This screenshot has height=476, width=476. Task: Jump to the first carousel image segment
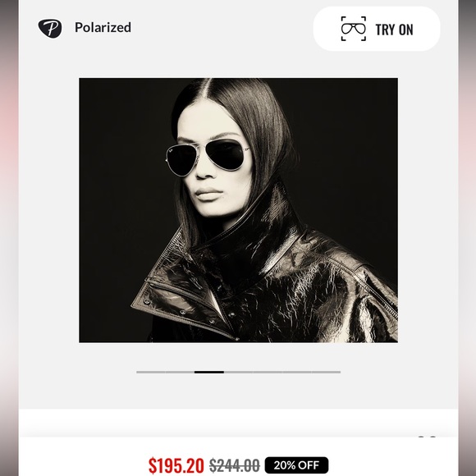(x=151, y=372)
